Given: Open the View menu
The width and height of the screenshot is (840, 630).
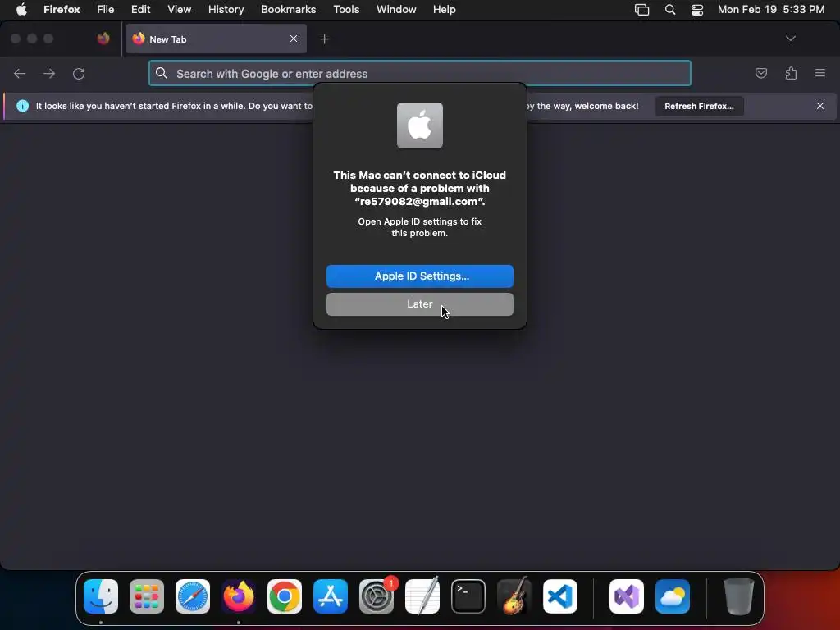Looking at the screenshot, I should pos(179,9).
